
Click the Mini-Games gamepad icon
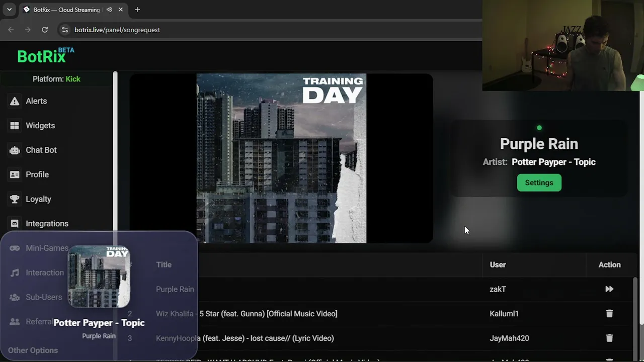(15, 248)
